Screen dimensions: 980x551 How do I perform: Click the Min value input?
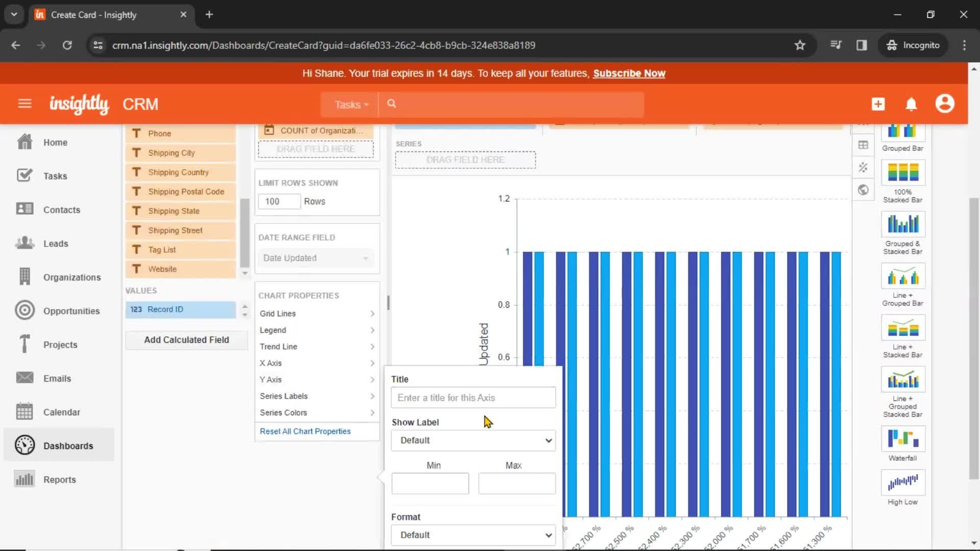(x=430, y=483)
